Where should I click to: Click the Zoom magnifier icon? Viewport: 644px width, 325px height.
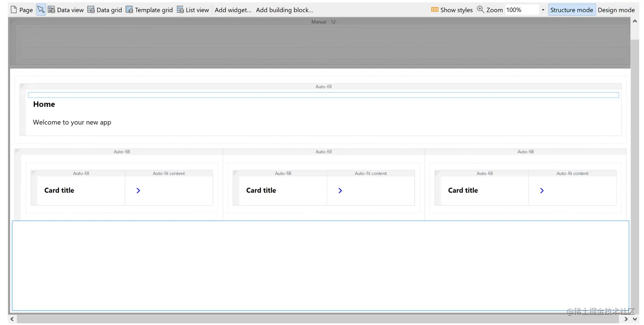pyautogui.click(x=480, y=9)
